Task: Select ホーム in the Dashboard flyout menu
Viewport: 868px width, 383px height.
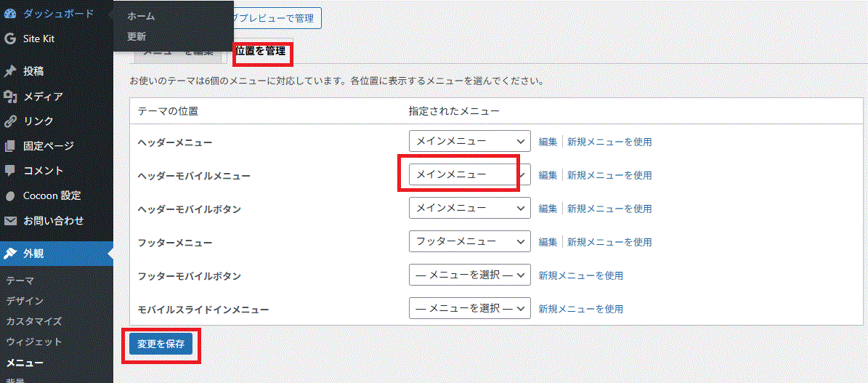Action: pos(141,16)
